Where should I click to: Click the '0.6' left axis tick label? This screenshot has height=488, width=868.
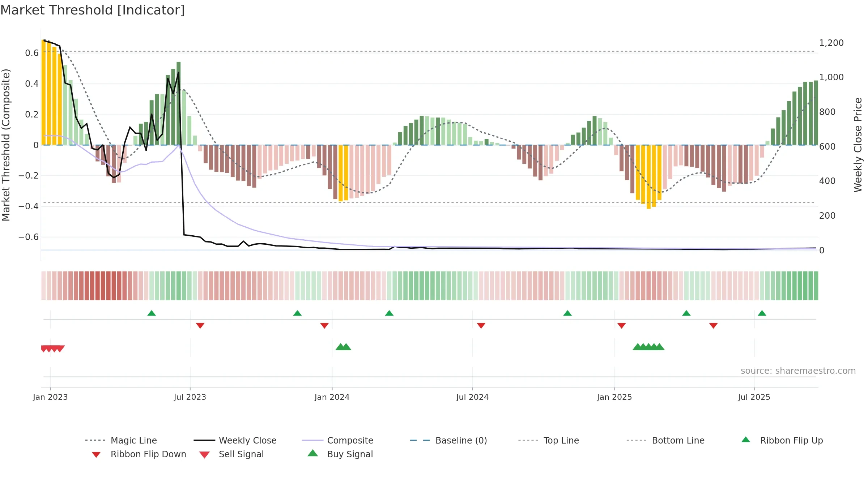pos(32,53)
